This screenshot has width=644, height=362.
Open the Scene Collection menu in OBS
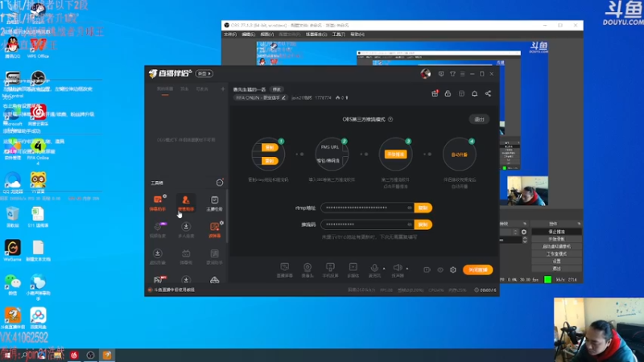[x=316, y=35]
